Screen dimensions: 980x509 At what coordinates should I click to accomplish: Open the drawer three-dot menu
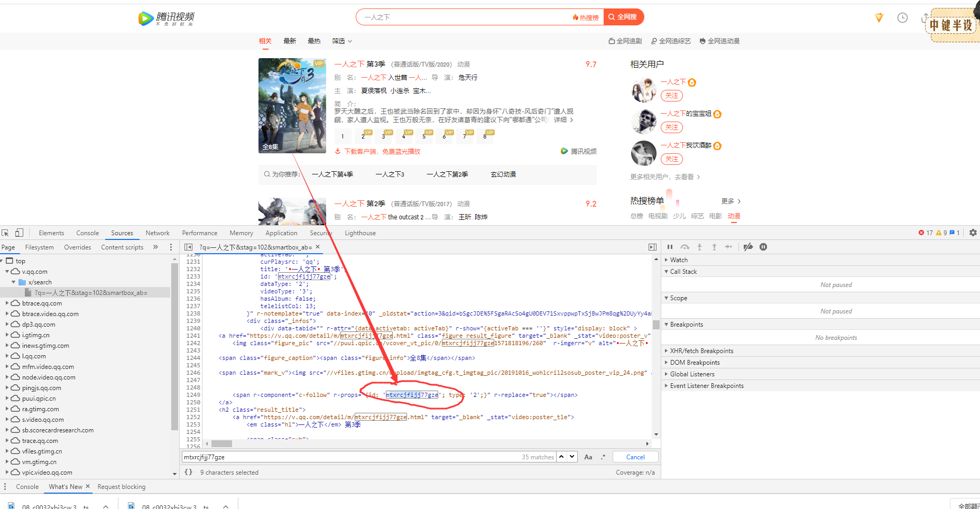(x=5, y=486)
